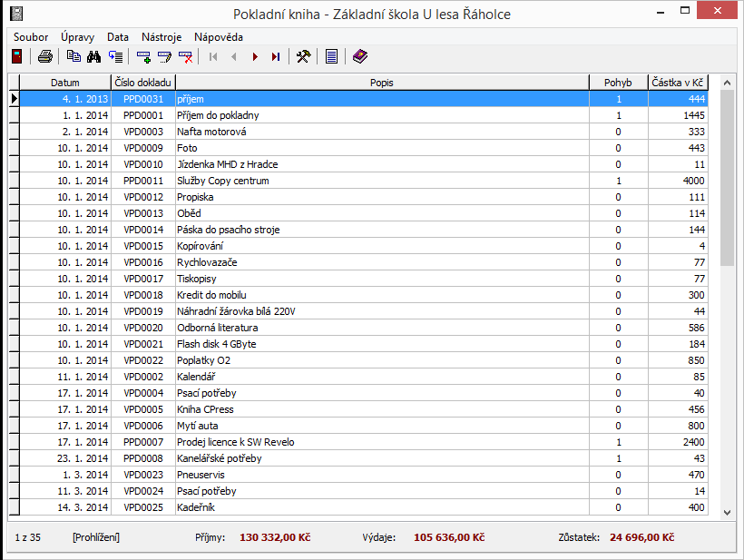The width and height of the screenshot is (744, 560).
Task: Click the red door exit icon
Action: [16, 57]
